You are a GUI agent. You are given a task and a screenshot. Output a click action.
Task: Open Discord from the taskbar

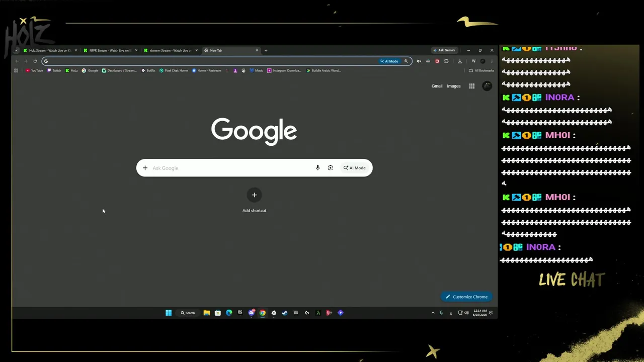click(252, 313)
